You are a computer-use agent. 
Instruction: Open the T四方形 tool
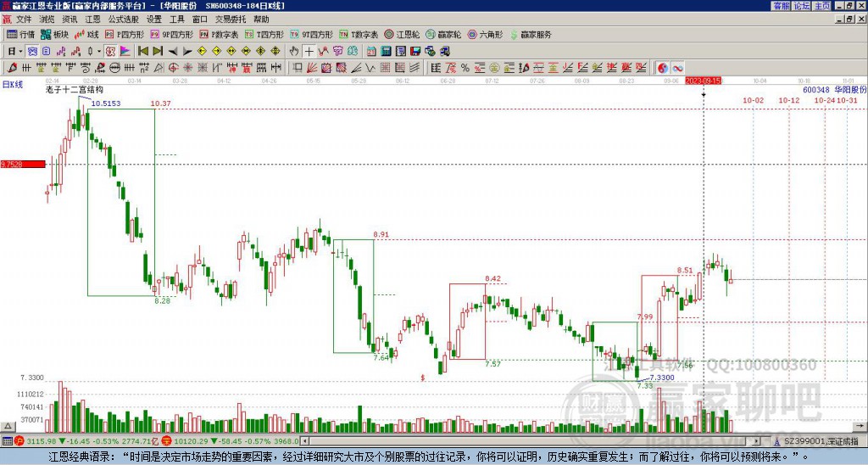point(264,34)
